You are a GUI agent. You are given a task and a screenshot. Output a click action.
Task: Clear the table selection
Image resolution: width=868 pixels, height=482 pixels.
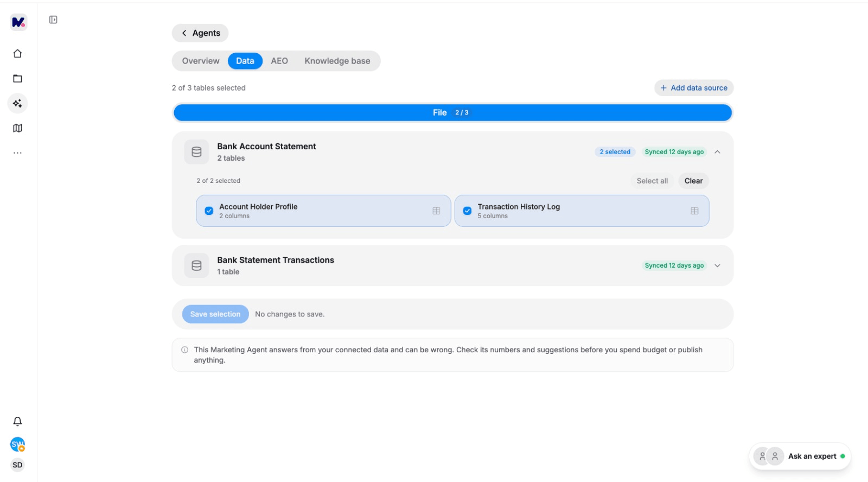pyautogui.click(x=693, y=181)
